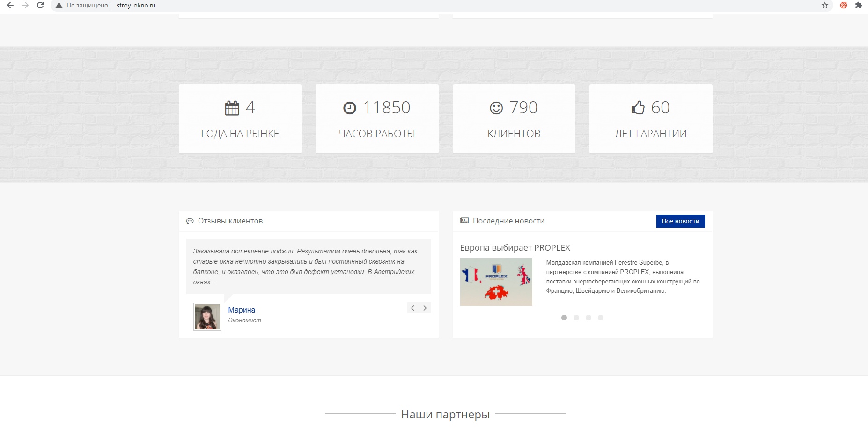Reload the page with the refresh icon
868x439 pixels.
[x=40, y=5]
